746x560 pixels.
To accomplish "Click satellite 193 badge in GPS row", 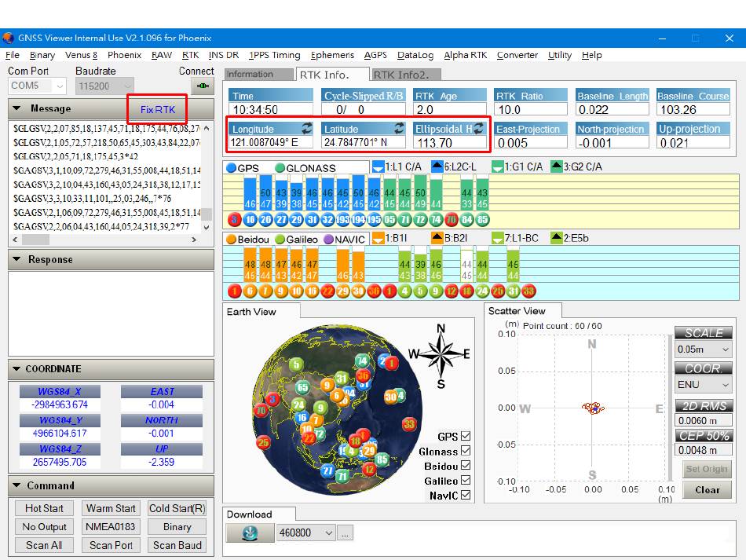I will [342, 220].
